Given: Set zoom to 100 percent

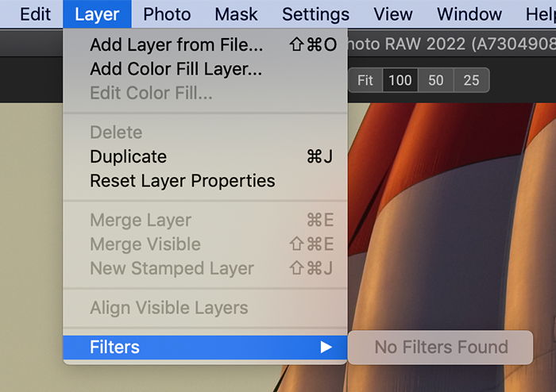Looking at the screenshot, I should pos(400,80).
